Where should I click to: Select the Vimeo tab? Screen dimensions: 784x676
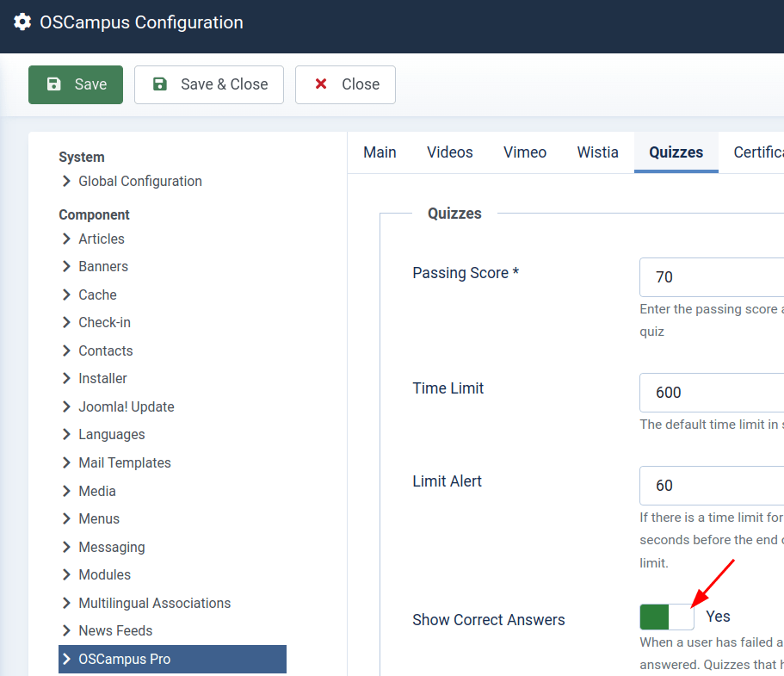[x=524, y=152]
